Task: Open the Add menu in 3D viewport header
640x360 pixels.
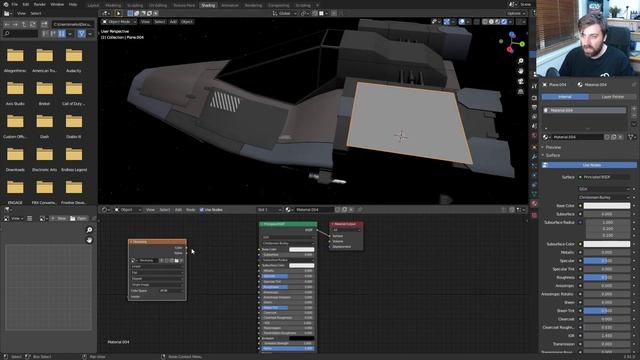Action: (173, 22)
